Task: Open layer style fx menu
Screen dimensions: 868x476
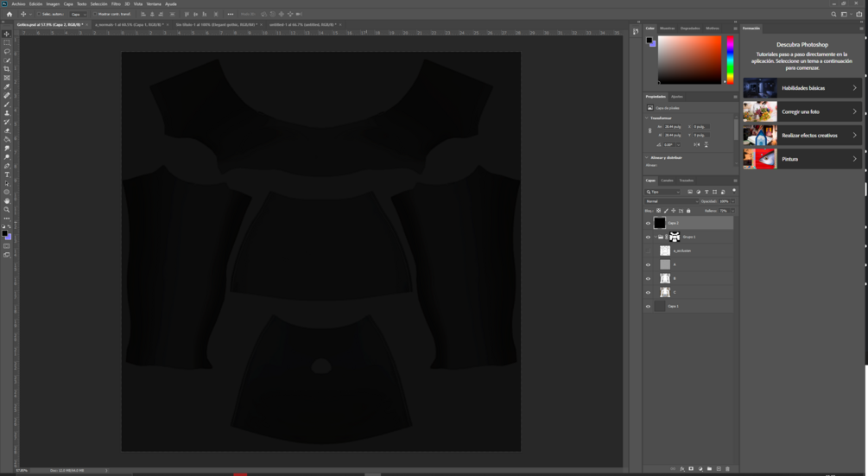Action: coord(682,469)
